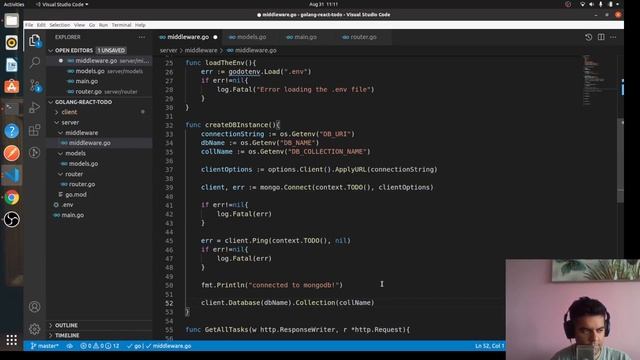Screen dimensions: 640x360
Task: Select models.go in Open Editors list
Action: pos(100,71)
